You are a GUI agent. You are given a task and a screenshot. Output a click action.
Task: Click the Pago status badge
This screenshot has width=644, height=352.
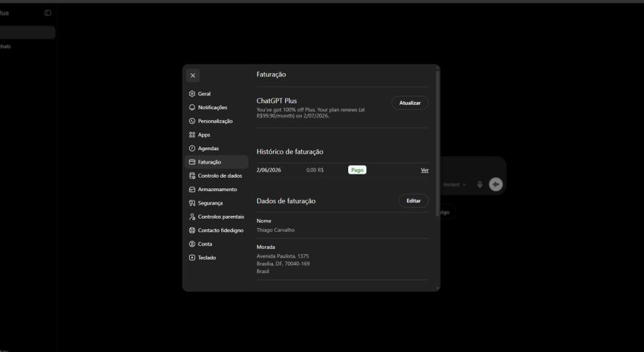357,170
